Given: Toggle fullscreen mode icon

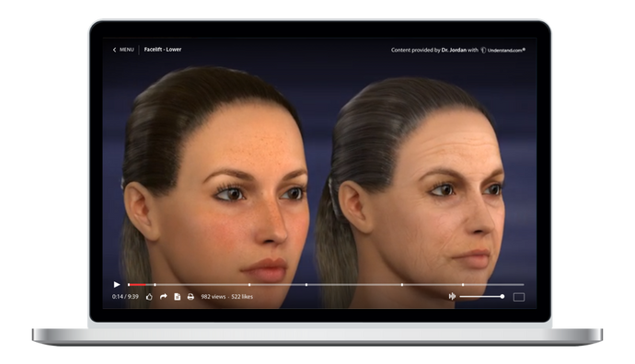Looking at the screenshot, I should (x=519, y=297).
